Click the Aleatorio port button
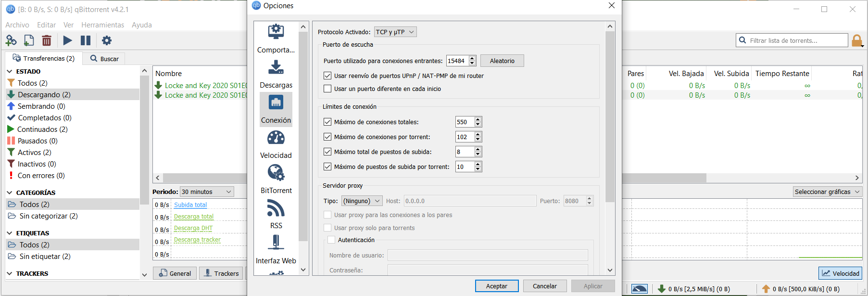The height and width of the screenshot is (296, 868). click(x=502, y=61)
